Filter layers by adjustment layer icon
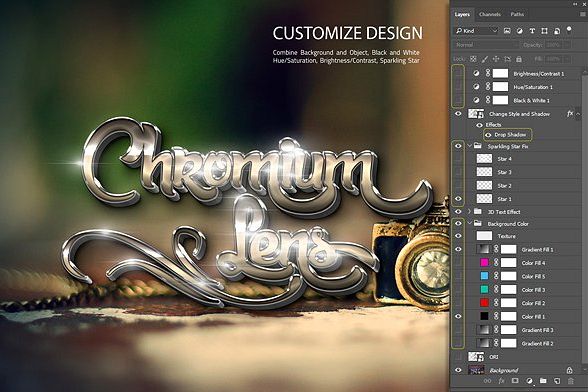The image size is (588, 392). point(519,31)
